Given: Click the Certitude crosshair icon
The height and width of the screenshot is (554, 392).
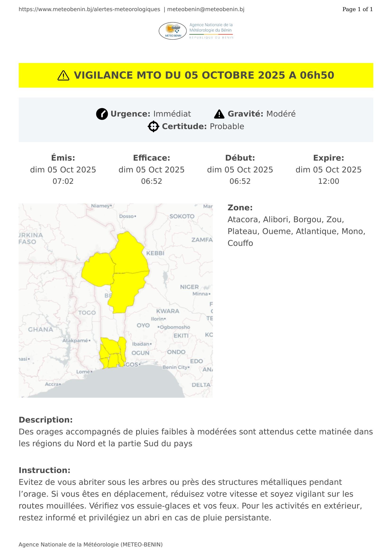Looking at the screenshot, I should pyautogui.click(x=154, y=126).
